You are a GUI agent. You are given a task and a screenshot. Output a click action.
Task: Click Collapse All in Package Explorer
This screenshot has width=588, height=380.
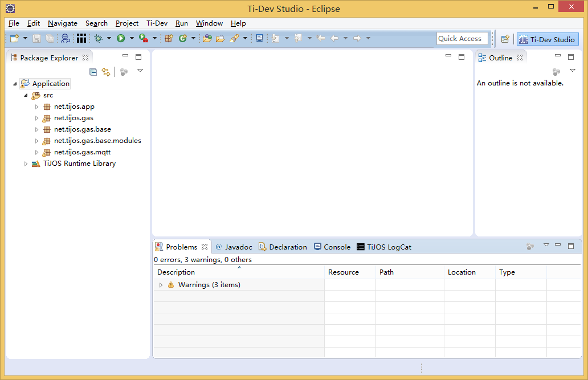coord(93,72)
